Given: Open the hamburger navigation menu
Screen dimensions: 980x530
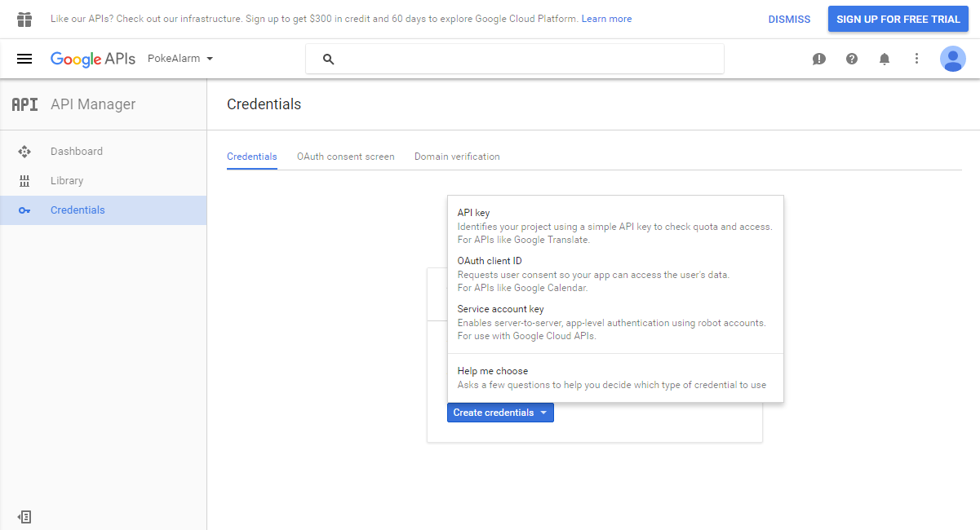Looking at the screenshot, I should point(24,59).
